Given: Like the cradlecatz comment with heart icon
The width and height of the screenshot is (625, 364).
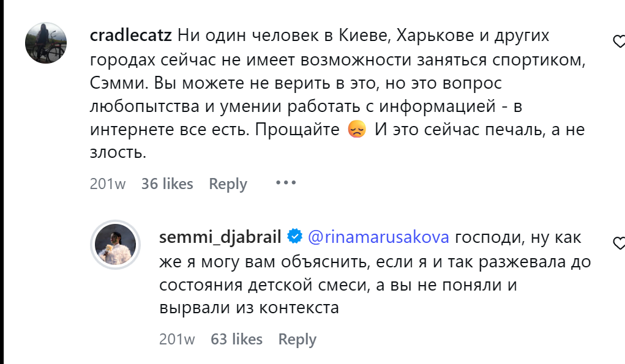Looking at the screenshot, I should [619, 42].
